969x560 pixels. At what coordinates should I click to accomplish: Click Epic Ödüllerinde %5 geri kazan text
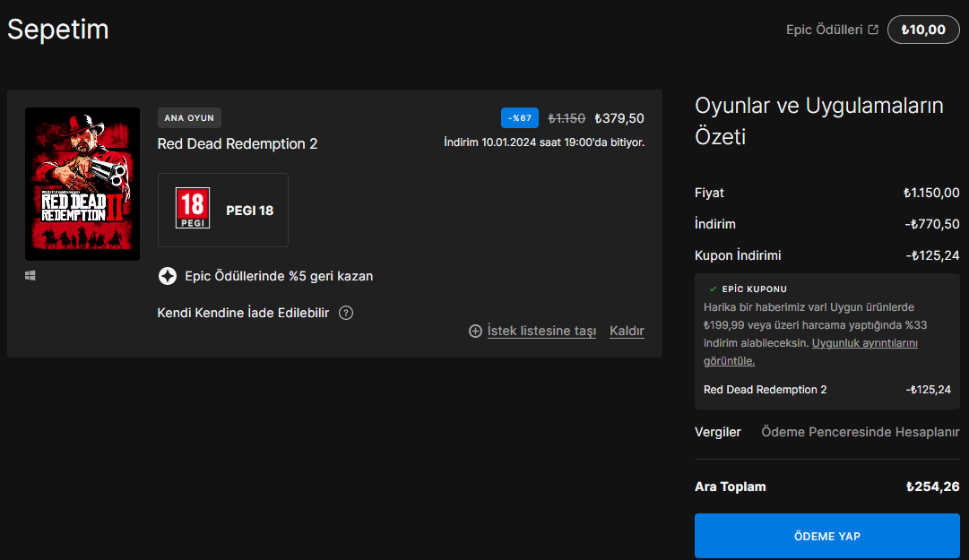pyautogui.click(x=279, y=276)
